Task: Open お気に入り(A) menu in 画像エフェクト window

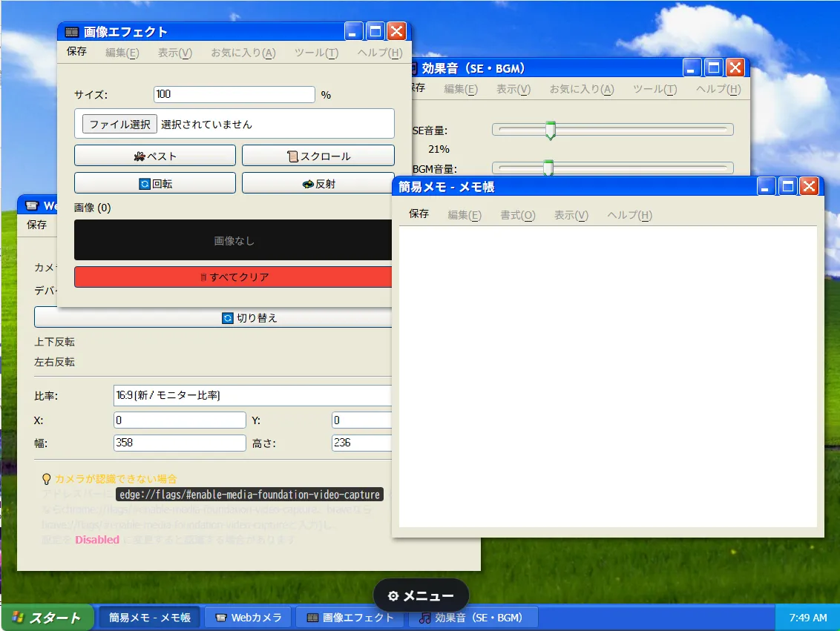Action: (243, 53)
